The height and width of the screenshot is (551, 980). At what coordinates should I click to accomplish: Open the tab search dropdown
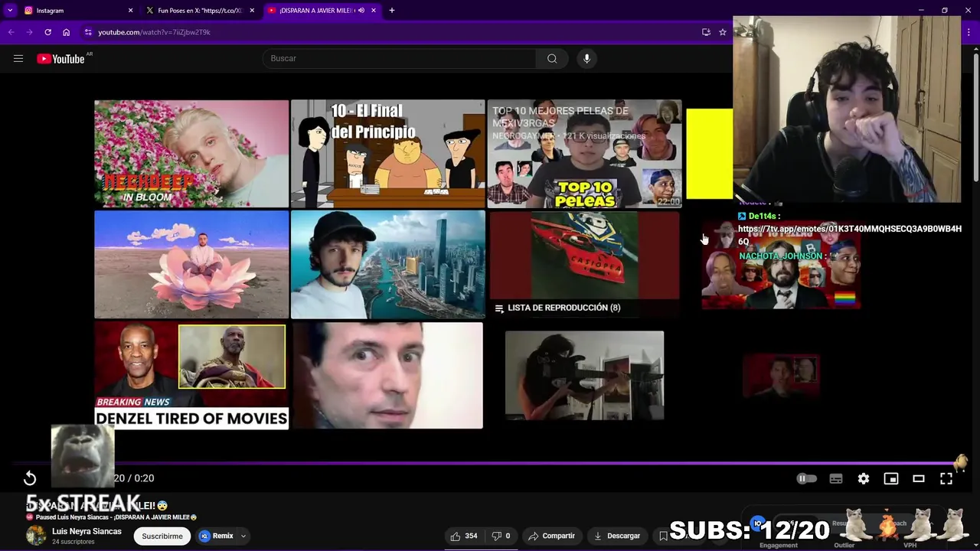[9, 11]
